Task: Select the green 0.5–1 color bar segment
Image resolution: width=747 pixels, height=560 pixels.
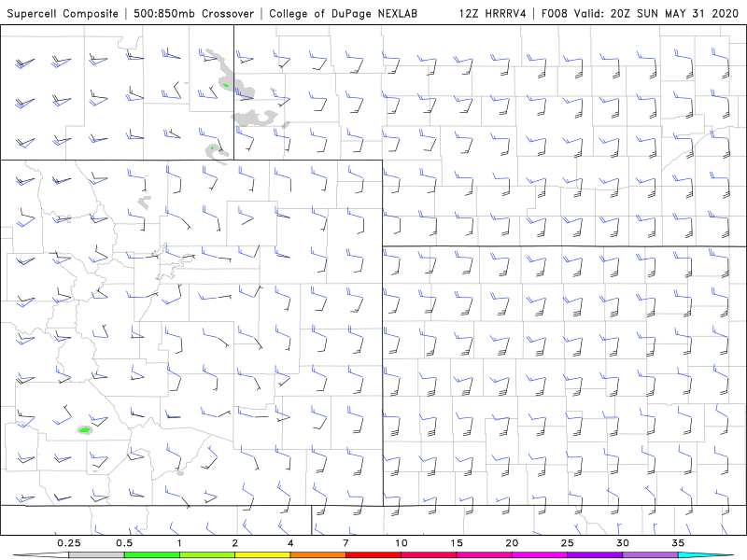Action: (152, 555)
